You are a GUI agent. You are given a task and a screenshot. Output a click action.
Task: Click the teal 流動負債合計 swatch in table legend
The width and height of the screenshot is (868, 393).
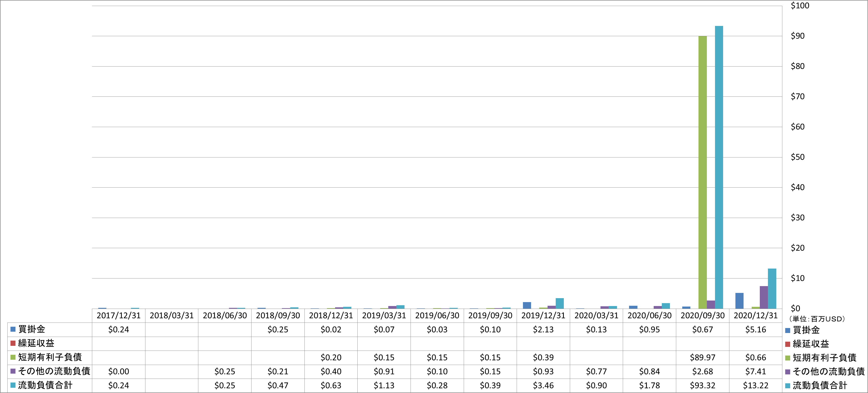click(13, 385)
